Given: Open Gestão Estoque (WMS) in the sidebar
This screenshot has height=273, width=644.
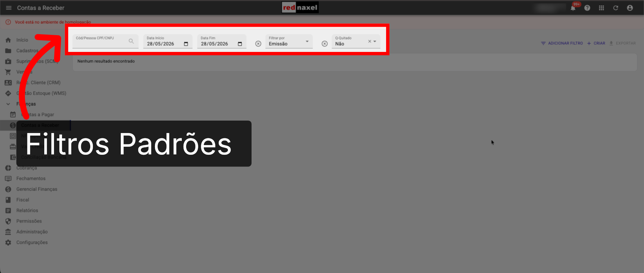Looking at the screenshot, I should click(x=41, y=93).
